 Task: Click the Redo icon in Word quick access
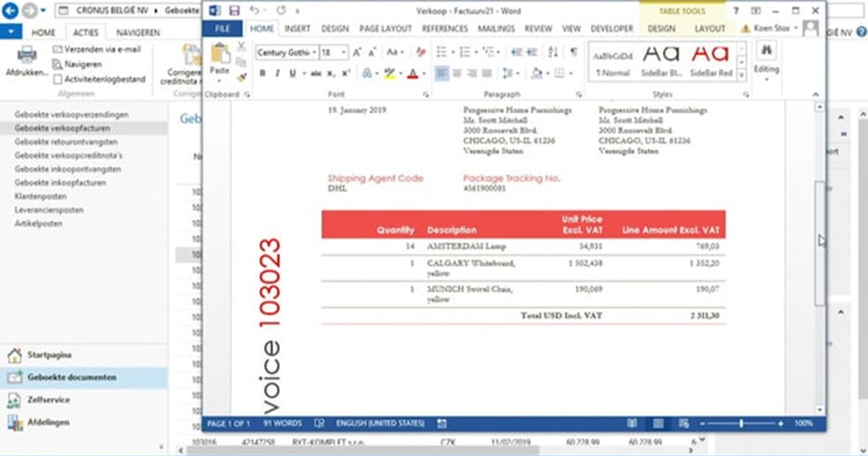[x=281, y=11]
